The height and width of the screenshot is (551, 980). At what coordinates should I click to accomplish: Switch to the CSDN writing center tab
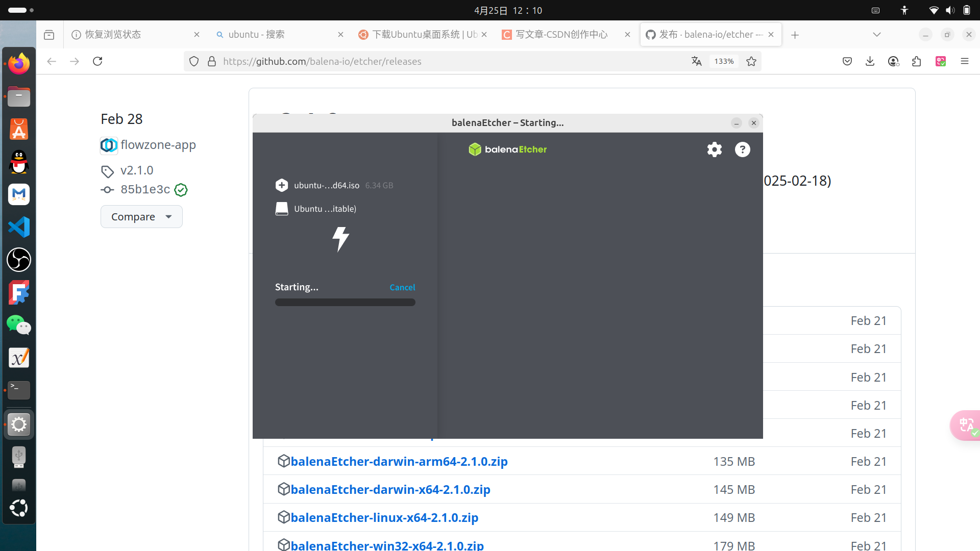point(561,35)
